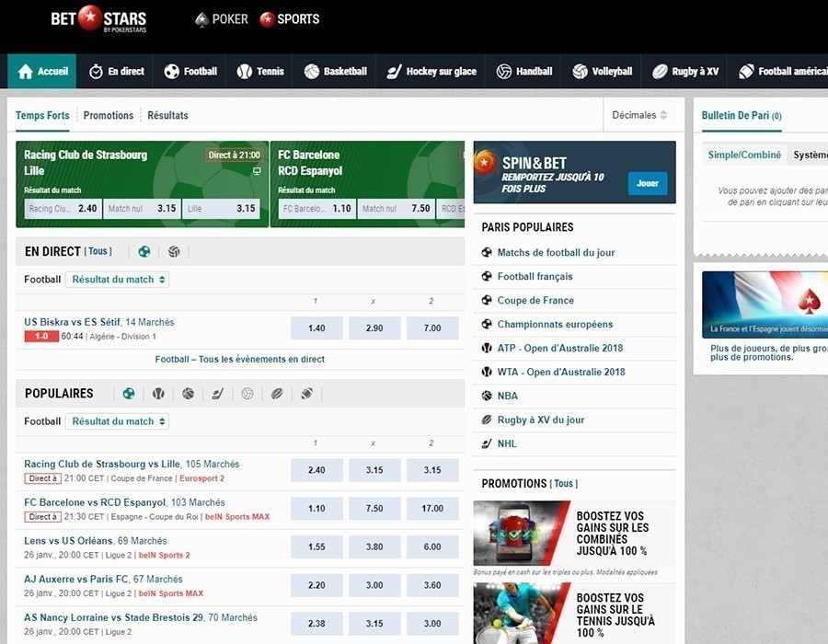Viewport: 828px width, 644px height.
Task: Click the Jouer button on Spin&Bet banner
Action: click(648, 183)
